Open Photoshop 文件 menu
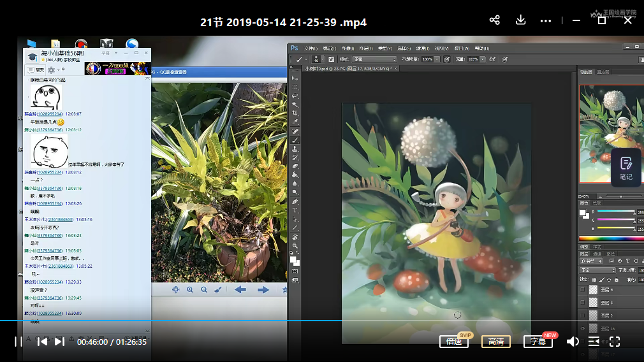 310,48
